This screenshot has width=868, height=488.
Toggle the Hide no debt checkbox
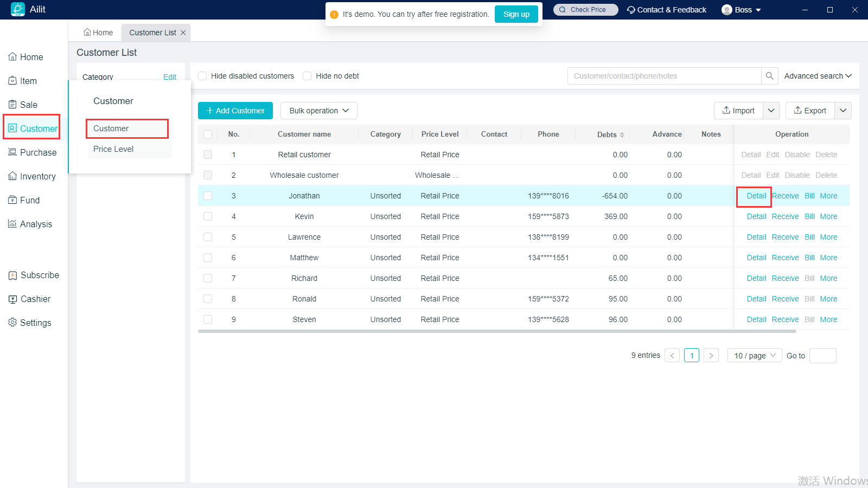click(x=307, y=76)
